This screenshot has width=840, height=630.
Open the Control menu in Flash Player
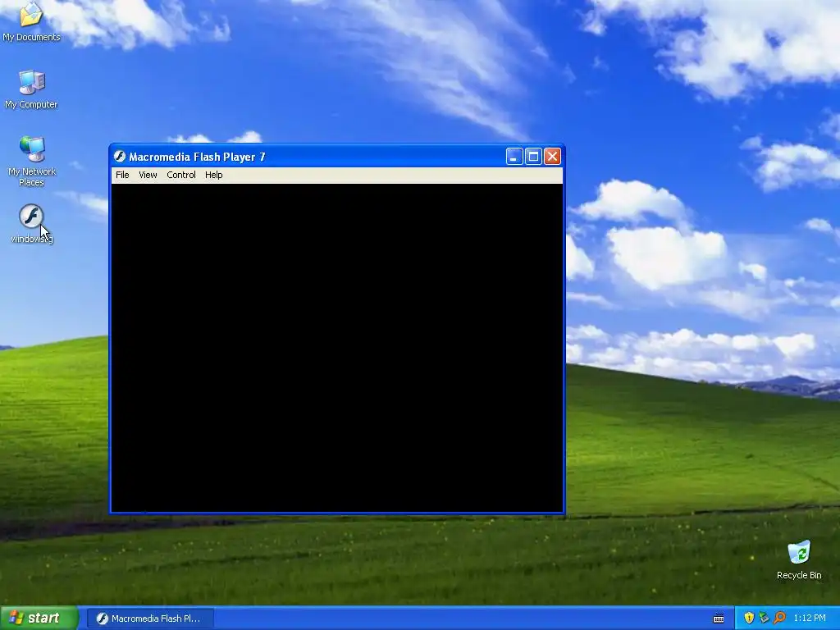(x=181, y=175)
